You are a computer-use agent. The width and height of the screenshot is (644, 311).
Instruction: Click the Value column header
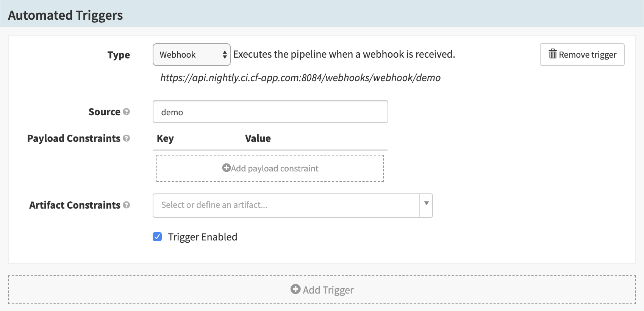click(x=258, y=138)
